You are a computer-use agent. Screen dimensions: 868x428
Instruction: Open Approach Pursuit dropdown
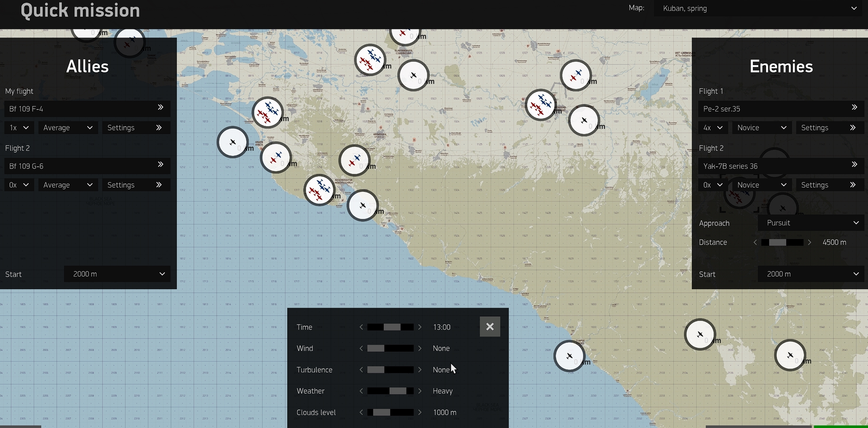click(x=811, y=223)
